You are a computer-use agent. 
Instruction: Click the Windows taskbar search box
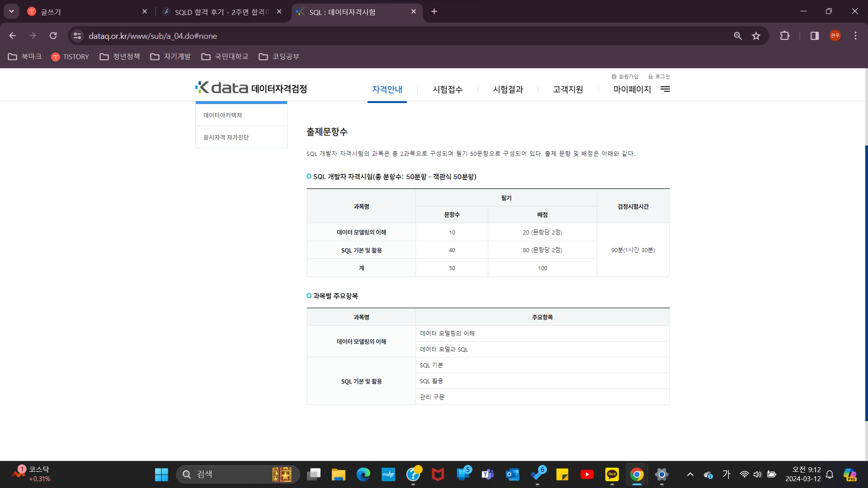pyautogui.click(x=231, y=474)
